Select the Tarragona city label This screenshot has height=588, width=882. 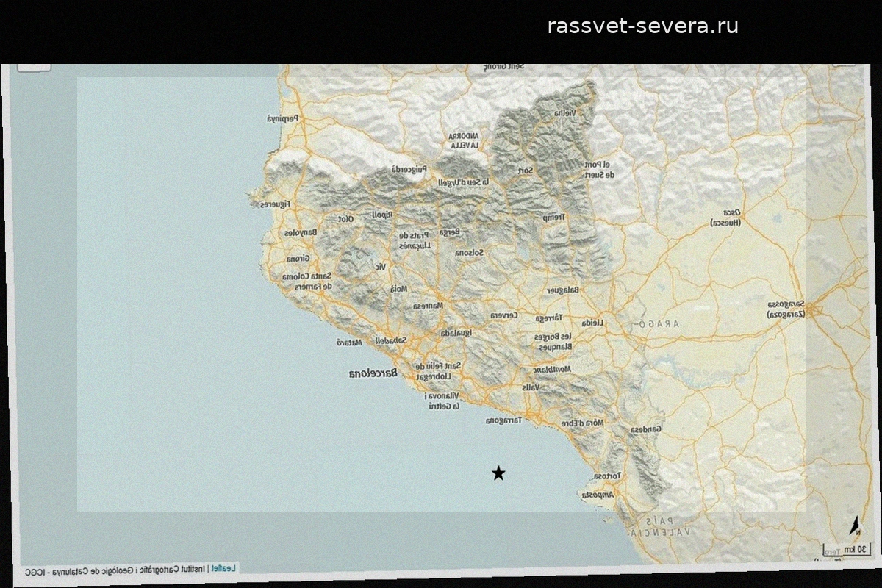coord(504,420)
